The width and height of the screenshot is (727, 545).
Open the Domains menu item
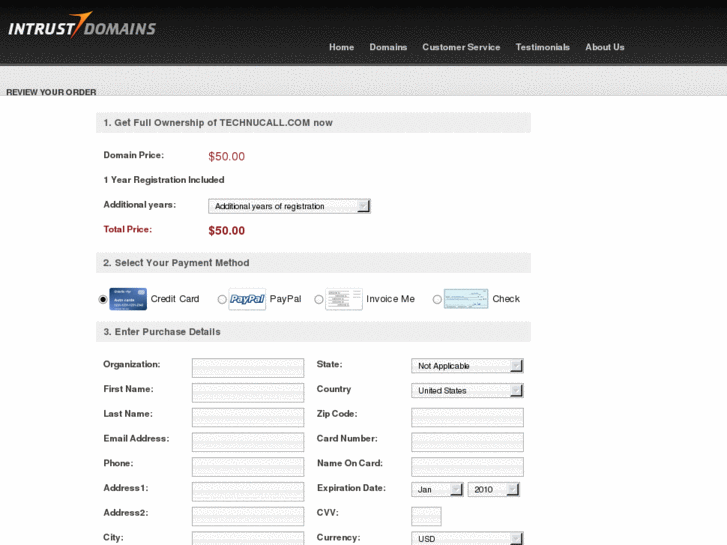(388, 47)
